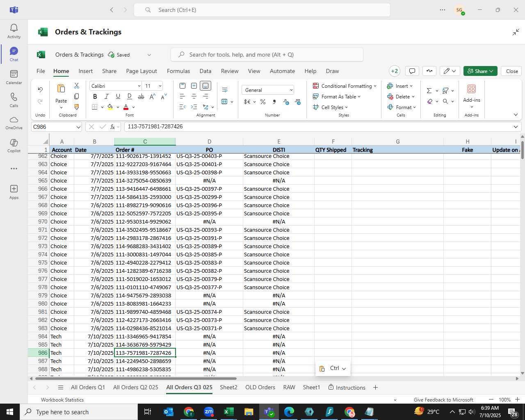Click the zoom out minus control
525x420 pixels.
(491, 399)
